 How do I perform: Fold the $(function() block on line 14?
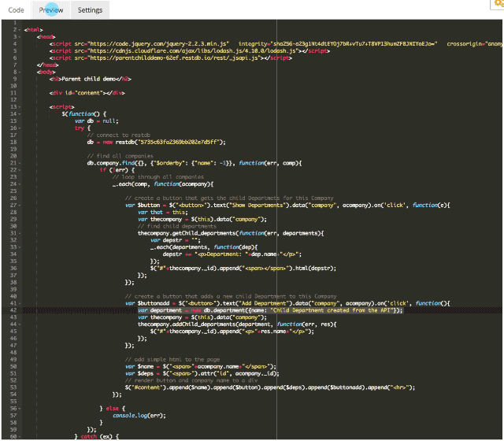coord(20,114)
